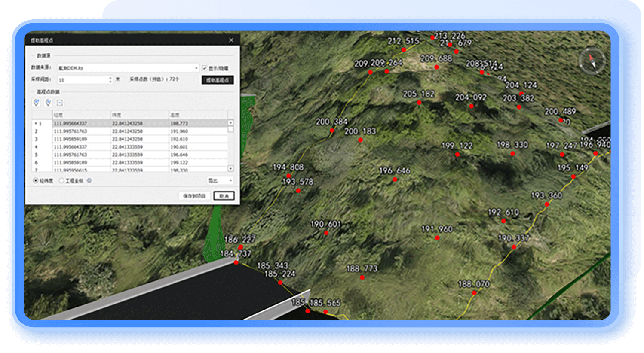Viewport: 644px width, 353px height.
Task: Click the longitude column header
Action: pos(82,115)
